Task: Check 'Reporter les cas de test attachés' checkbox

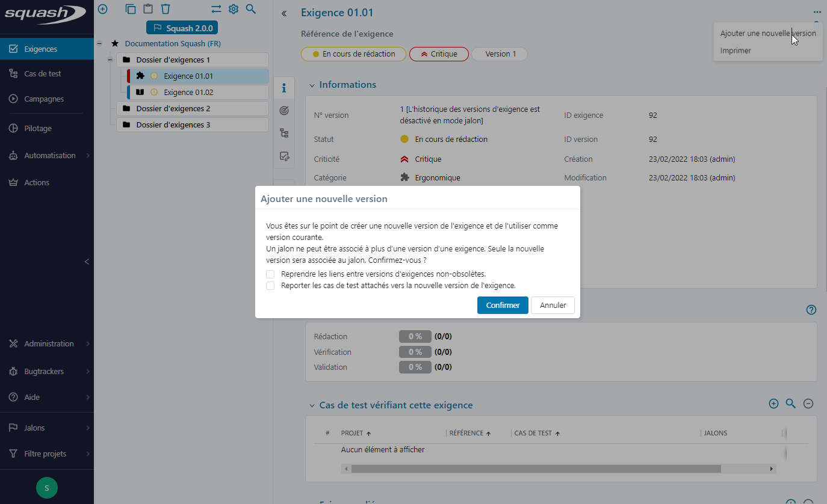Action: pyautogui.click(x=271, y=286)
